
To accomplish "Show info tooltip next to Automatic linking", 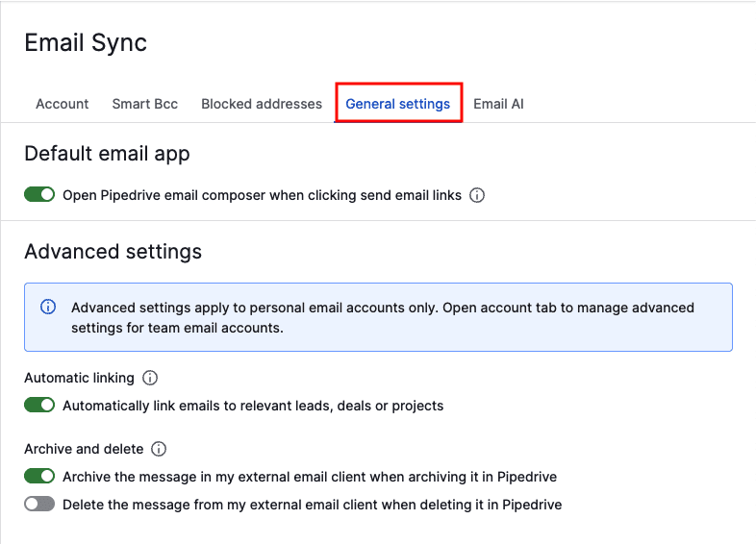I will pos(150,378).
